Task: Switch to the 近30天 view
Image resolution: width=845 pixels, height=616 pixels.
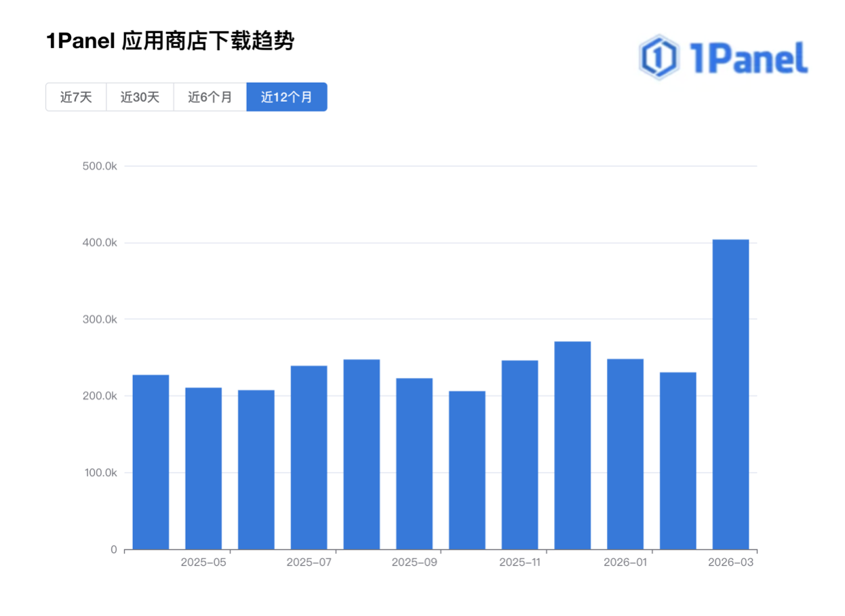Action: pos(139,97)
